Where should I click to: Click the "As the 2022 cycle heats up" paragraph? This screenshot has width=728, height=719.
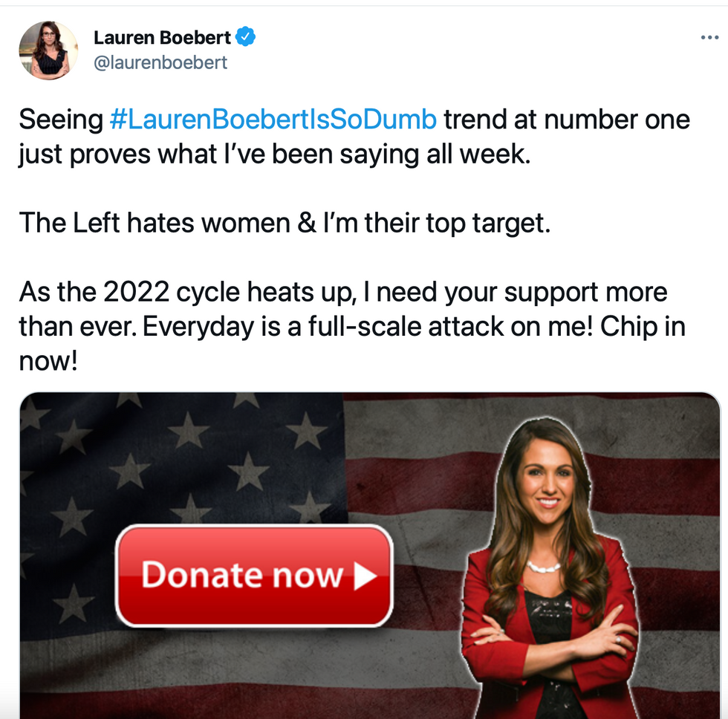pos(352,326)
